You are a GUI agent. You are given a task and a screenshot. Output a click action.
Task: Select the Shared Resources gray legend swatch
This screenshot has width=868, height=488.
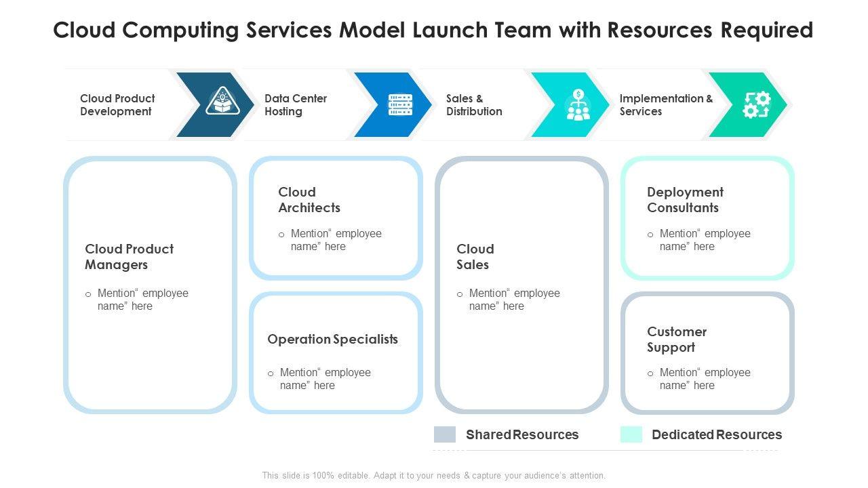tap(445, 434)
